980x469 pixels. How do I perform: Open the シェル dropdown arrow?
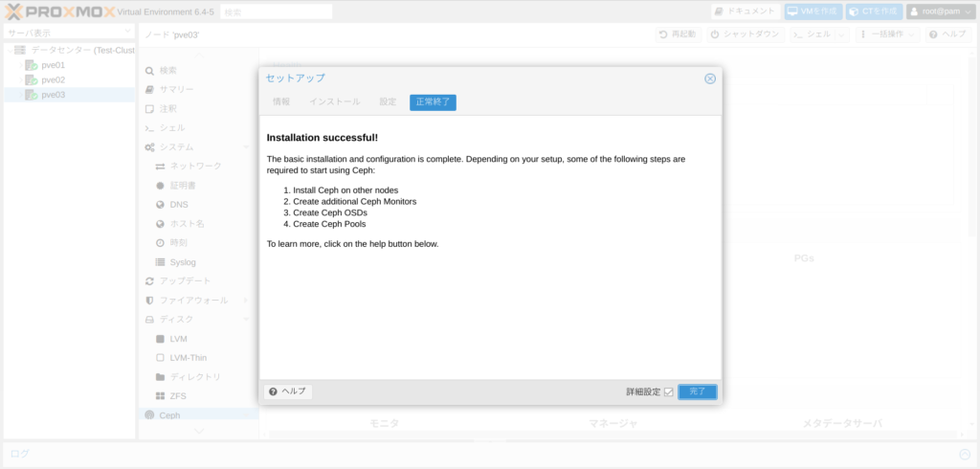pyautogui.click(x=842, y=34)
